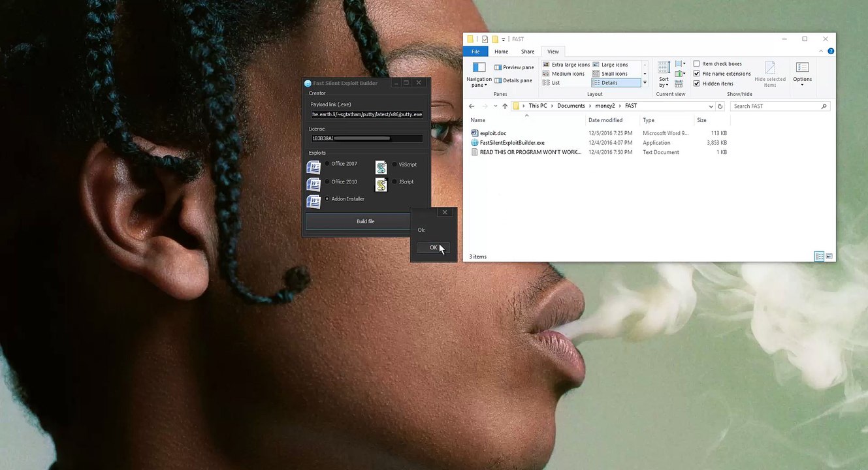Image resolution: width=868 pixels, height=470 pixels.
Task: Select the READ THIS OR PROGRAM WON'T WORK file
Action: click(530, 152)
